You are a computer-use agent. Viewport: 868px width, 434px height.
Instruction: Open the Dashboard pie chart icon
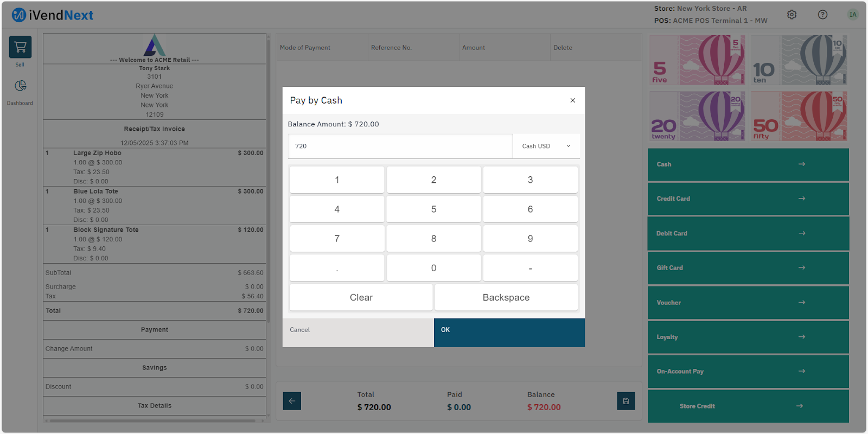click(20, 86)
